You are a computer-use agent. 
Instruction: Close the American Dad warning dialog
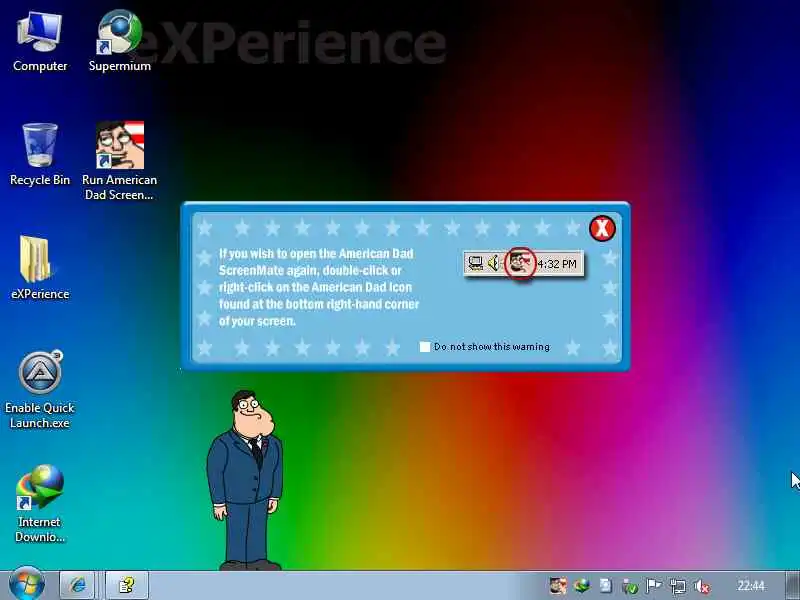[x=602, y=228]
